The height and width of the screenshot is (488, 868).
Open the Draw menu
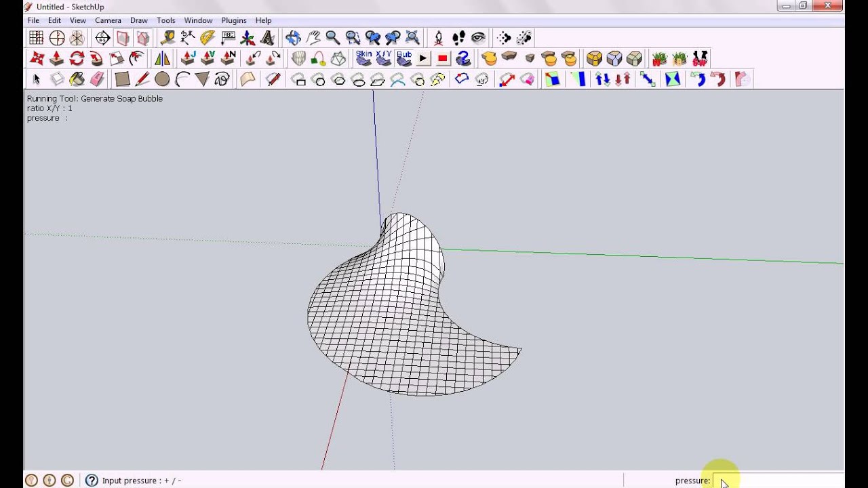(139, 20)
